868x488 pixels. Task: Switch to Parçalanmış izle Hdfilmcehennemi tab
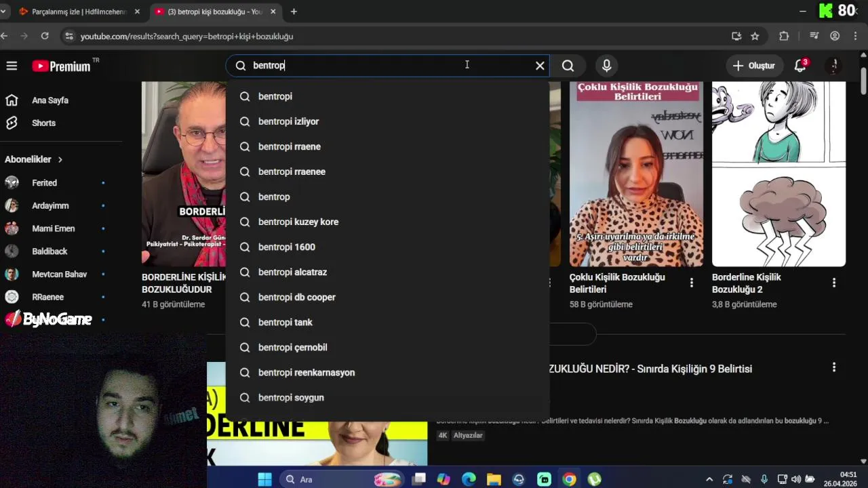pos(78,12)
